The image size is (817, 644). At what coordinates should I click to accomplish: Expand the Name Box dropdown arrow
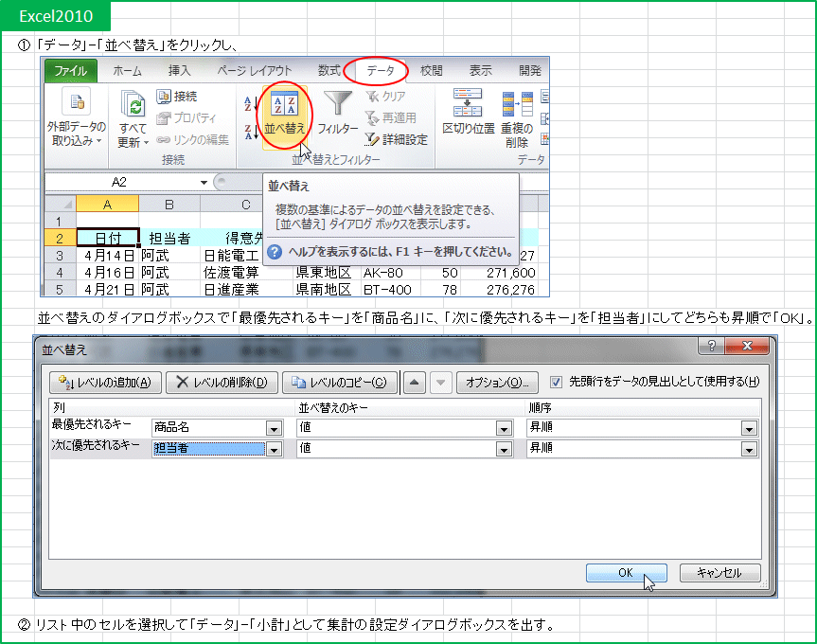tap(204, 183)
